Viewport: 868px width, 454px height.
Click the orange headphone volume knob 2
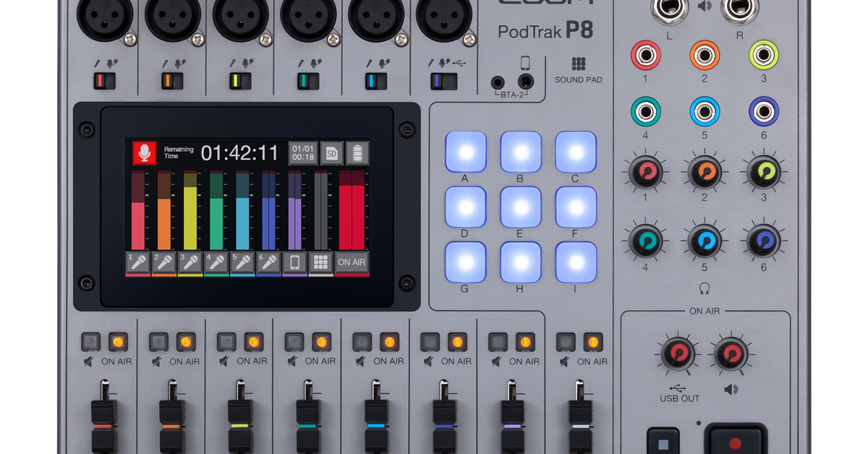(705, 172)
